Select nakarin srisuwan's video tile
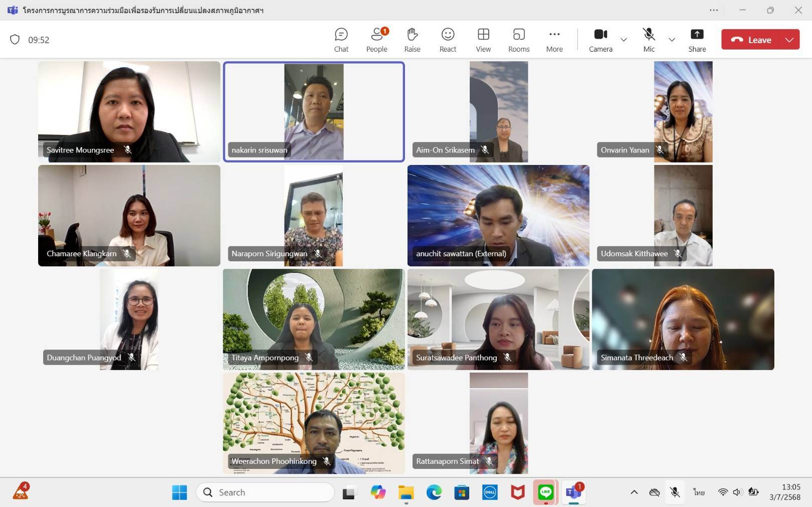Image resolution: width=812 pixels, height=507 pixels. pos(314,111)
